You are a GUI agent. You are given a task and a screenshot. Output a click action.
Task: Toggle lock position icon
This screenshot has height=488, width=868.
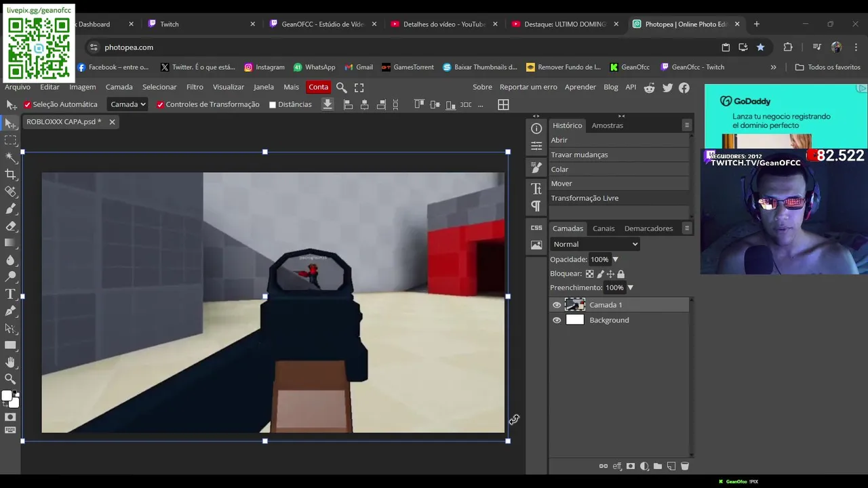click(x=610, y=274)
